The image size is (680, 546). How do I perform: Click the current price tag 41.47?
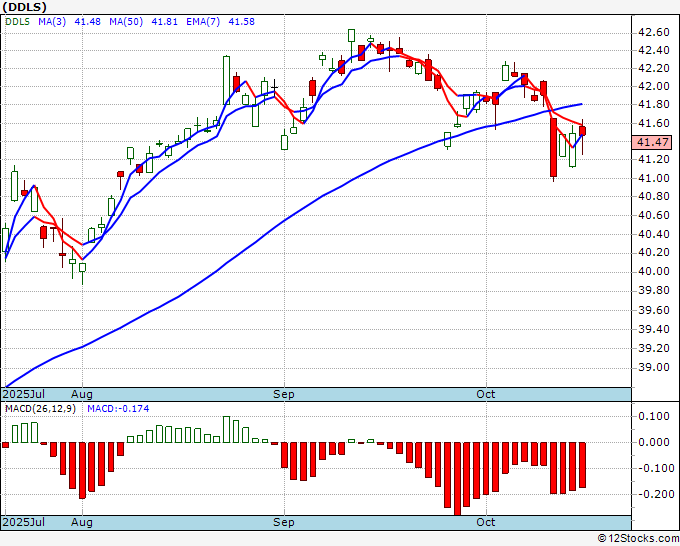click(x=652, y=142)
